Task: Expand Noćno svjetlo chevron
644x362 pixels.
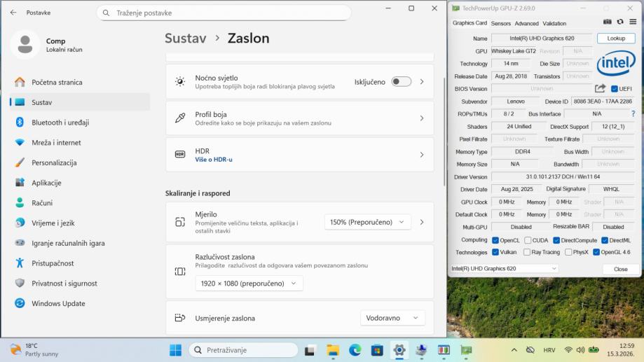Action: coord(422,82)
